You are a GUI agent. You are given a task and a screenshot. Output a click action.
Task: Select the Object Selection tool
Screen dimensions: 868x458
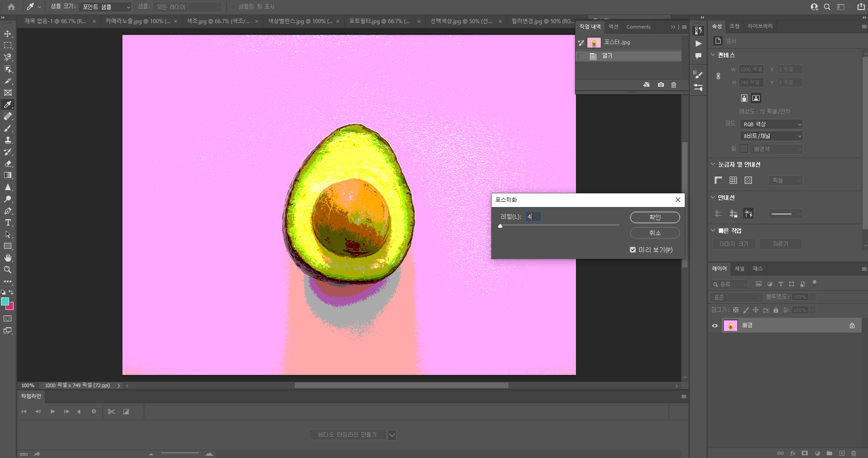(x=8, y=69)
